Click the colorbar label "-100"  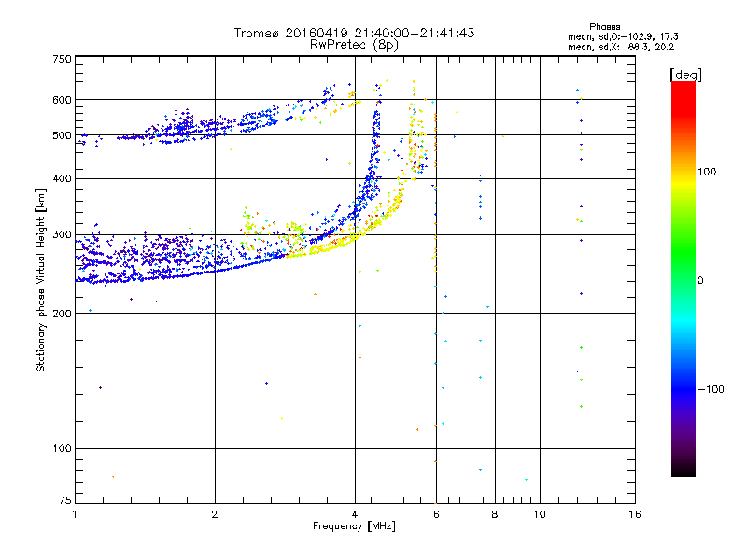(711, 389)
